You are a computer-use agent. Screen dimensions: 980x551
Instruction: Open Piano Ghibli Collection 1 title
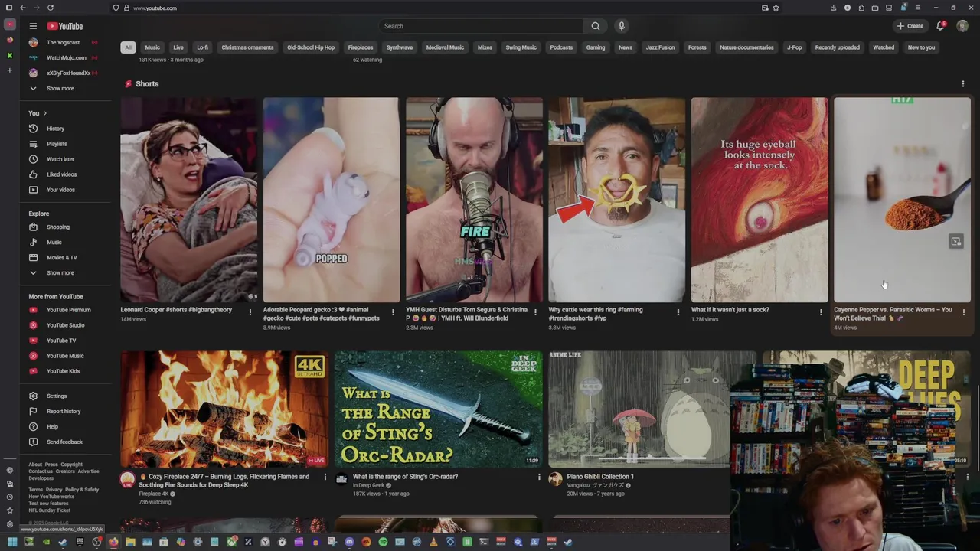[600, 477]
